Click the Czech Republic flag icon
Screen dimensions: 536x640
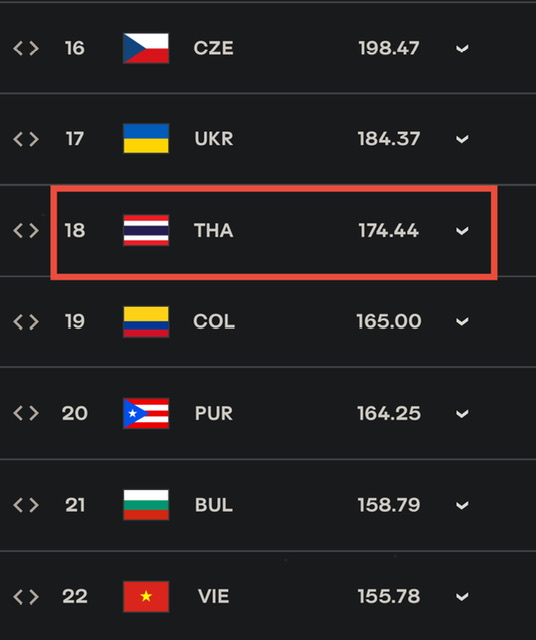coord(146,48)
